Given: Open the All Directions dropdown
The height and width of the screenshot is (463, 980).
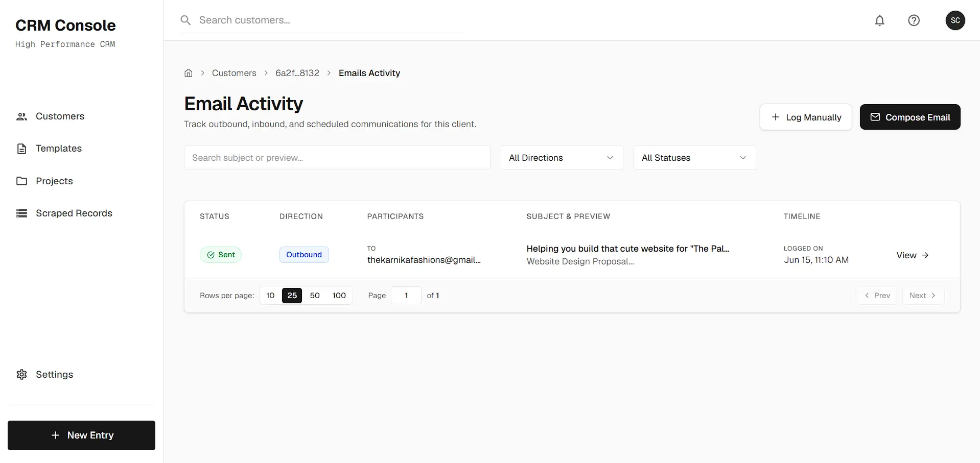Looking at the screenshot, I should click(x=562, y=158).
